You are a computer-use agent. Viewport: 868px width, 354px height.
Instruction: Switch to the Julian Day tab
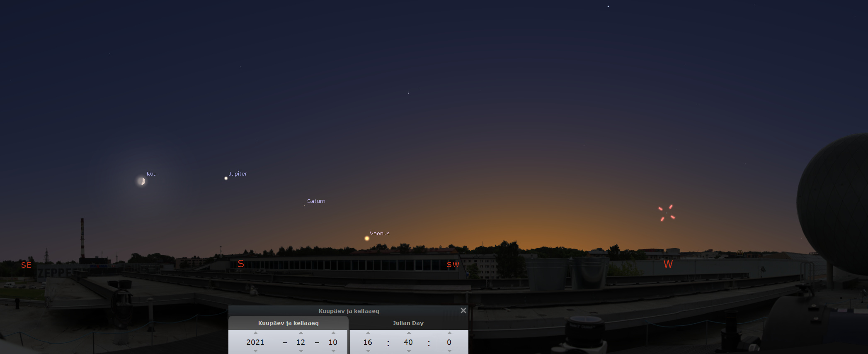408,323
